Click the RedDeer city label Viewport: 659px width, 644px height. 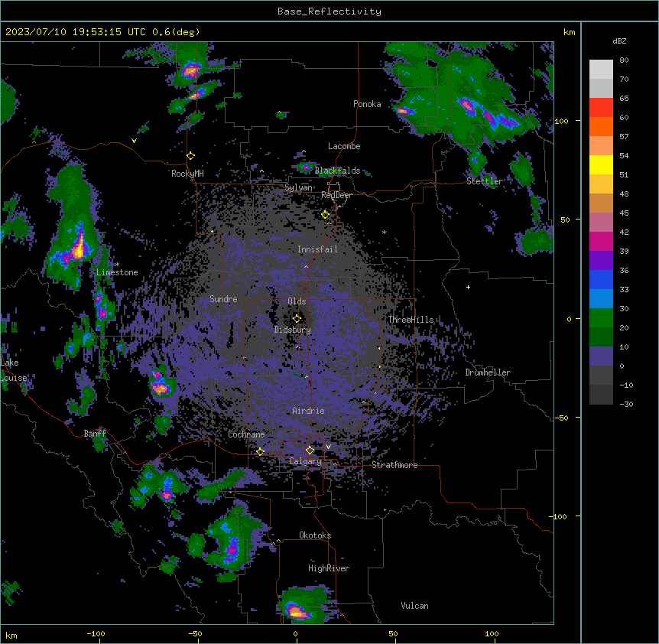click(336, 195)
